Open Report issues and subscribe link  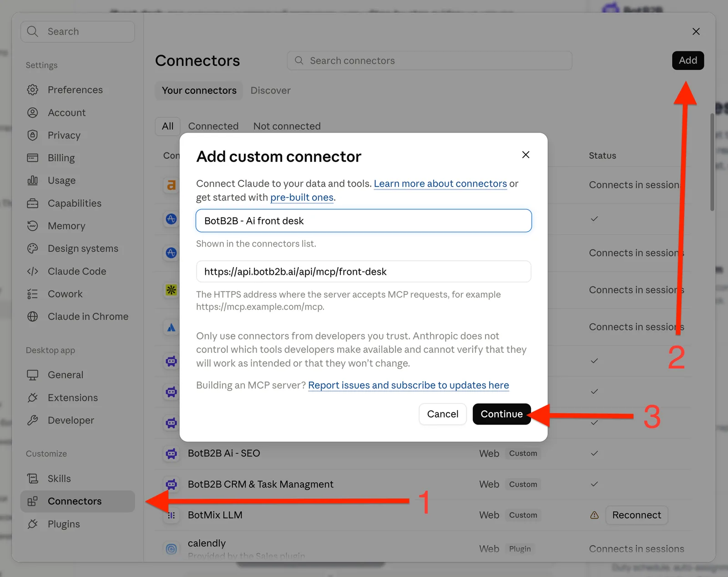tap(409, 385)
